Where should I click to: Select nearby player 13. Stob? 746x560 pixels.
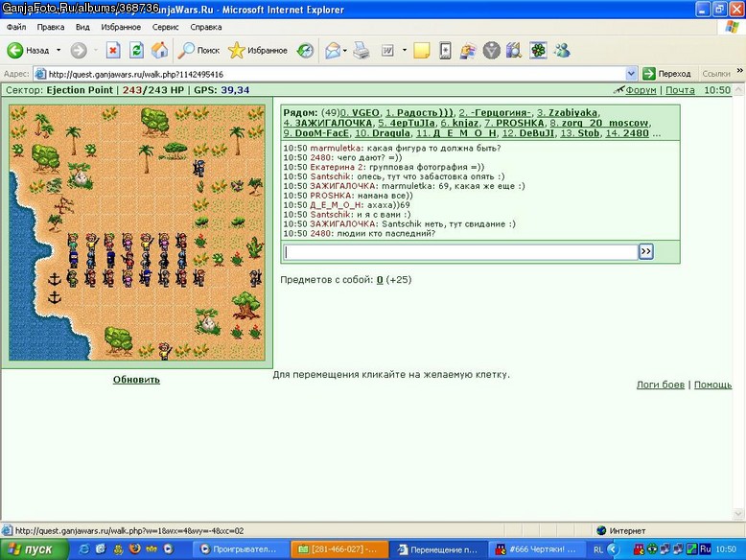coord(580,133)
